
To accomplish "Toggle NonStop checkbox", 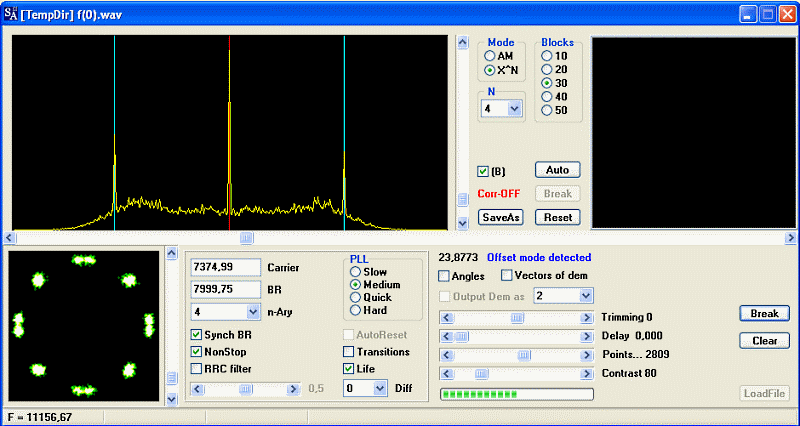I will pos(196,352).
